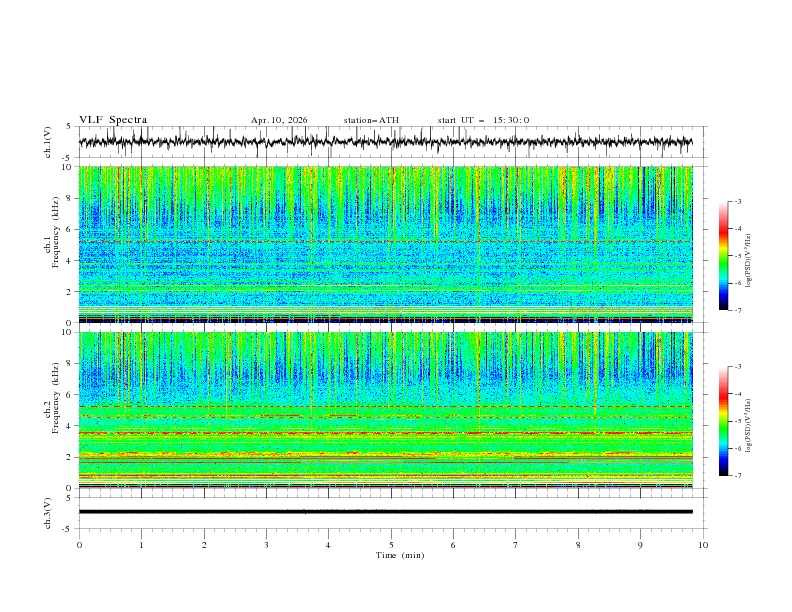Click the time axis tick label "1"
This screenshot has width=792, height=612.
(141, 545)
